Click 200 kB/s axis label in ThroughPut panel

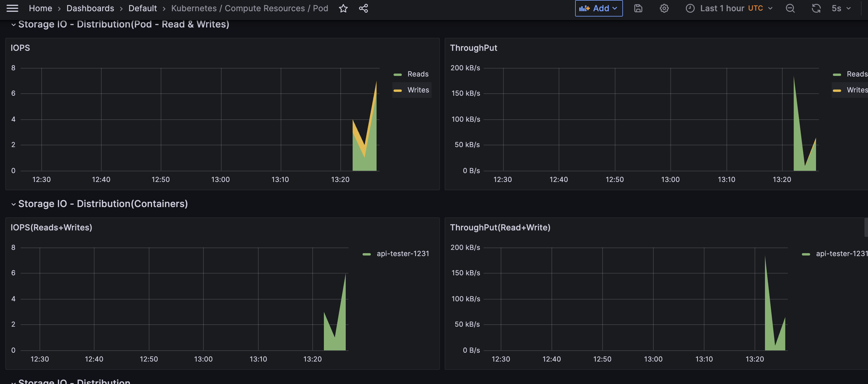465,68
